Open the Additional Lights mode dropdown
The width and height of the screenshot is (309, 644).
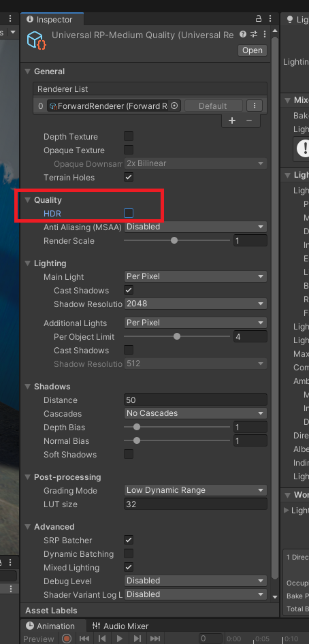[x=195, y=323]
